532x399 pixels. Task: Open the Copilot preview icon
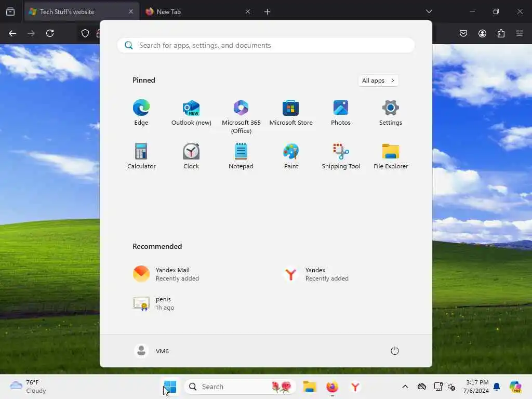click(515, 387)
